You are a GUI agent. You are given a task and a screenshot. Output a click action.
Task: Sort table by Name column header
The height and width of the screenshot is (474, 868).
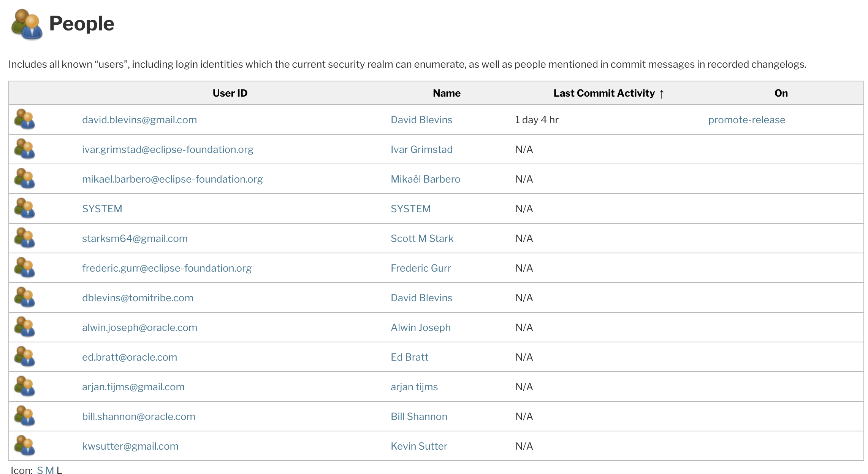pyautogui.click(x=447, y=93)
